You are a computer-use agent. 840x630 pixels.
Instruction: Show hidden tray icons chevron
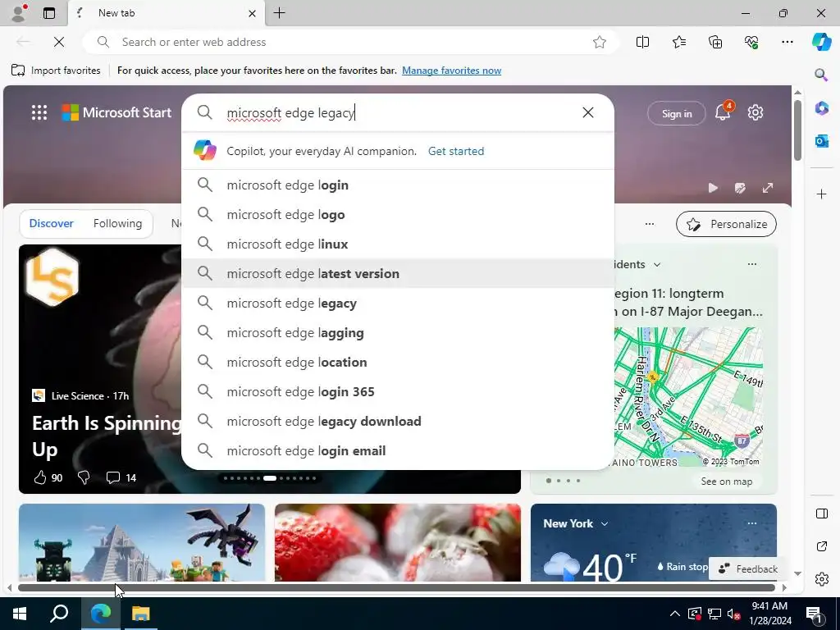point(674,614)
